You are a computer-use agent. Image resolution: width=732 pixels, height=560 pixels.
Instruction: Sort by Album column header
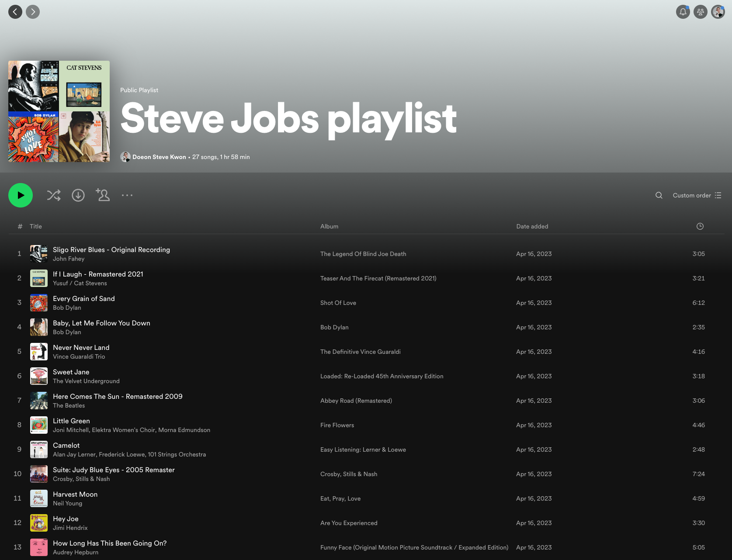[x=329, y=226]
